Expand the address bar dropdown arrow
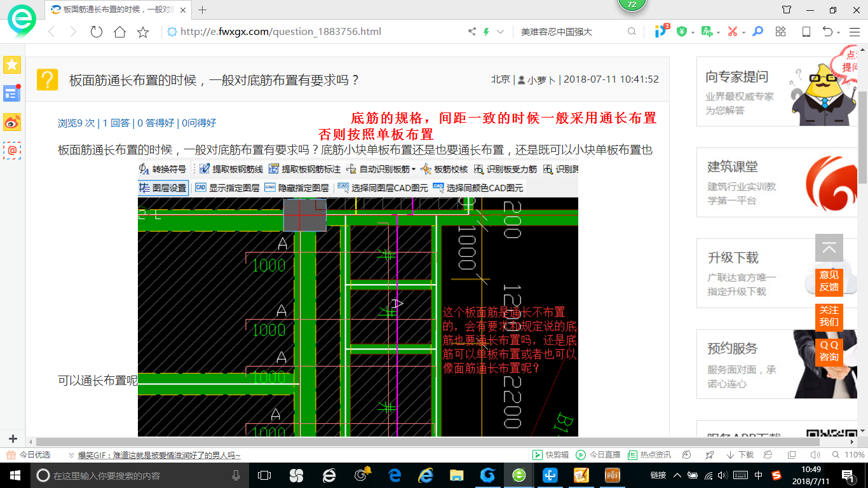 point(501,32)
